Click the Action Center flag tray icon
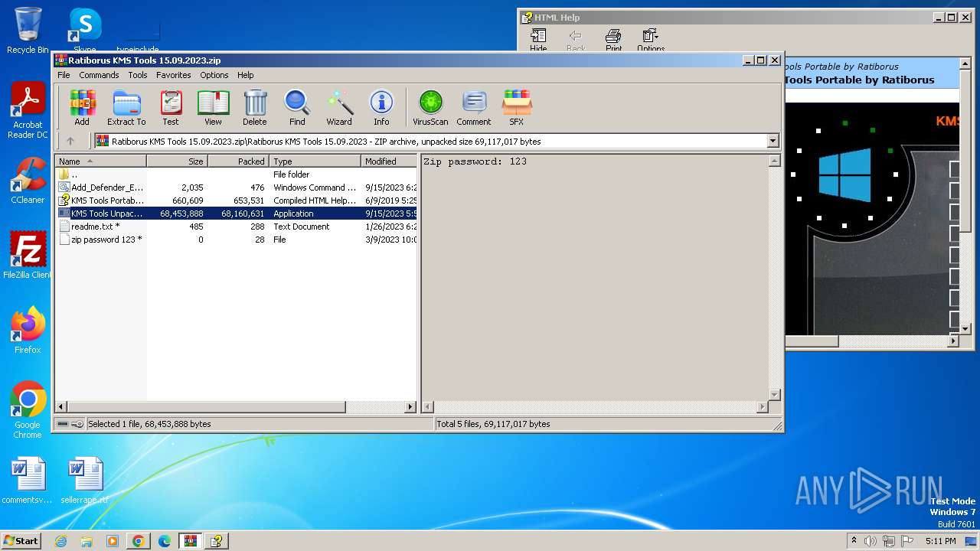Image resolution: width=980 pixels, height=551 pixels. 907,541
